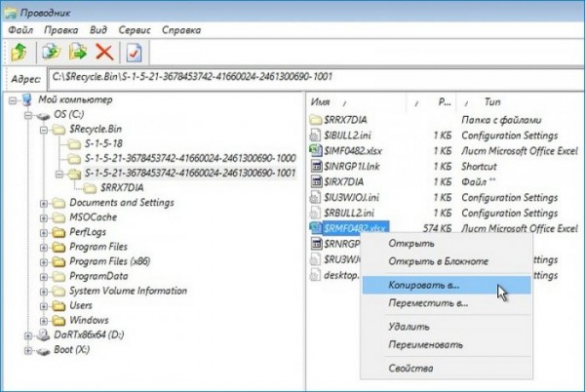This screenshot has width=585, height=392.
Task: Click the Properties checkmark toolbar icon
Action: coord(135,53)
